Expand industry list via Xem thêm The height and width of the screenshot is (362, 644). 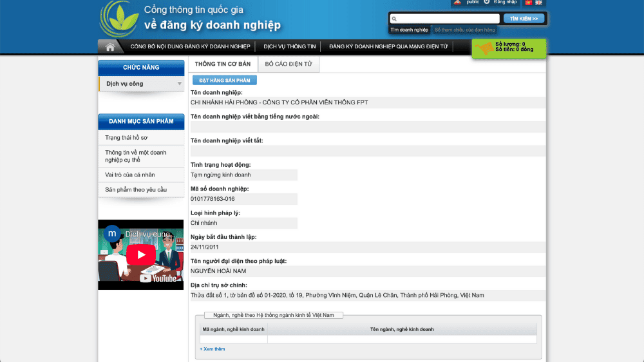click(213, 349)
